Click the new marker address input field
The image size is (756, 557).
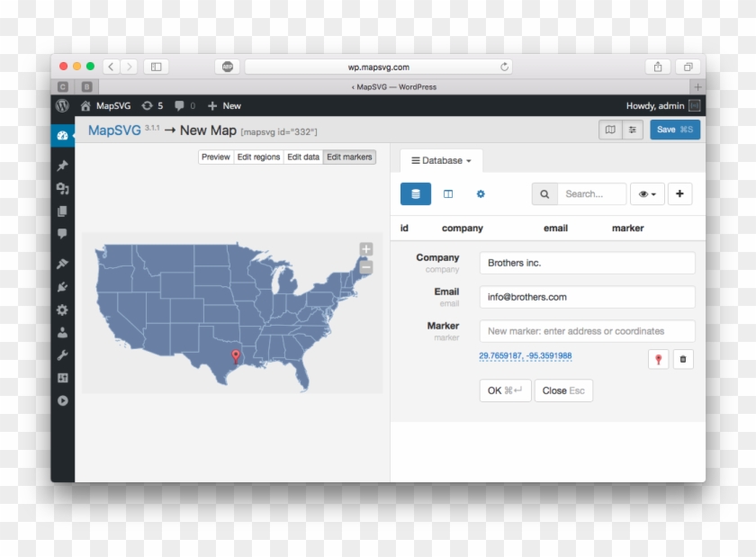pyautogui.click(x=586, y=330)
